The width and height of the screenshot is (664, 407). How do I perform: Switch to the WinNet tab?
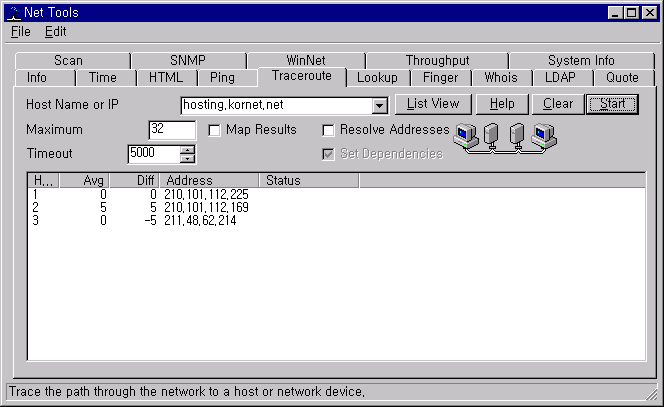pos(306,61)
